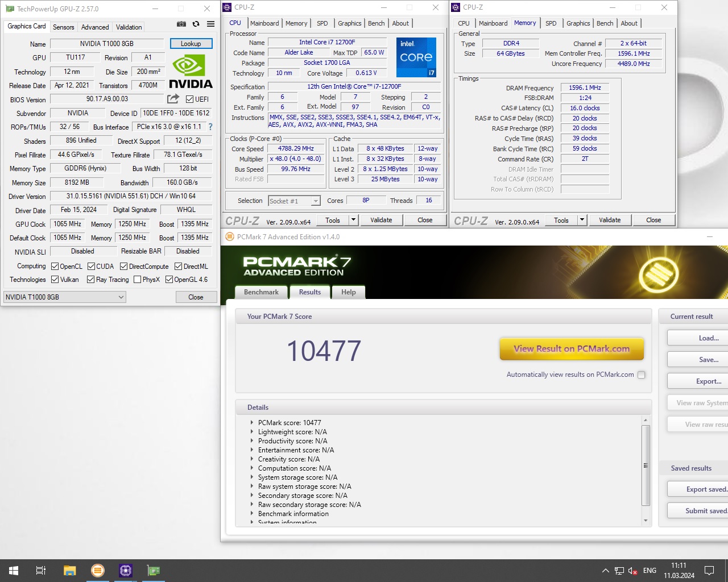Expand Benchmark information row
This screenshot has height=582, width=728.
252,513
